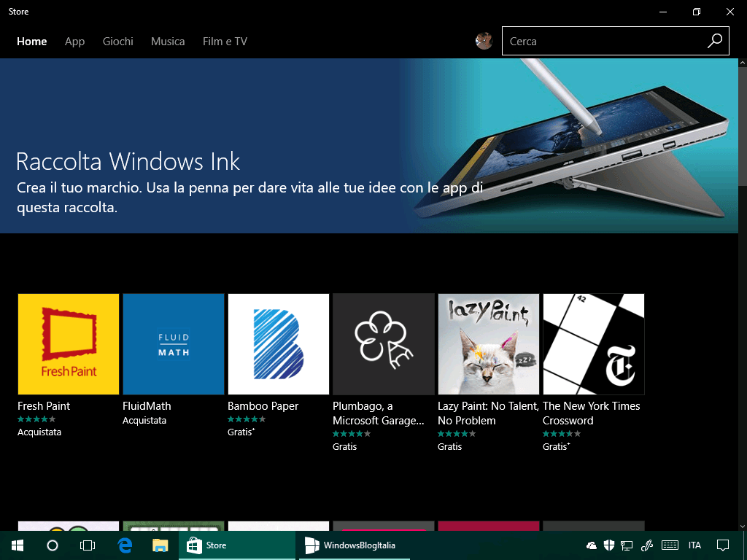The image size is (747, 560).
Task: Open the Action Center notification icon
Action: 722,545
